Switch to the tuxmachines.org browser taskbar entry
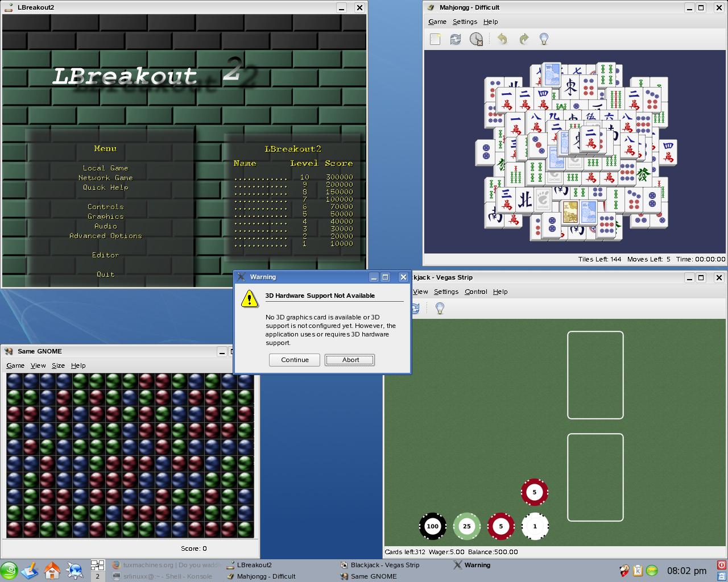 click(x=166, y=565)
